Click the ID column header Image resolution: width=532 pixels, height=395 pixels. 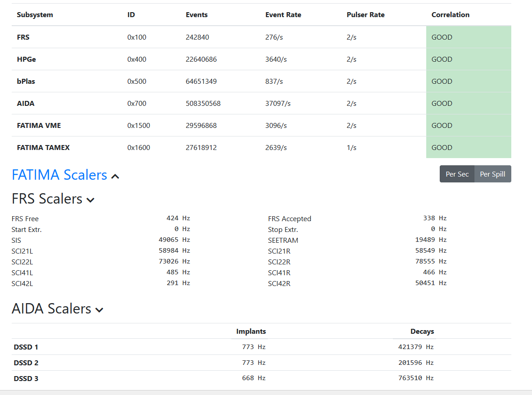tap(131, 14)
